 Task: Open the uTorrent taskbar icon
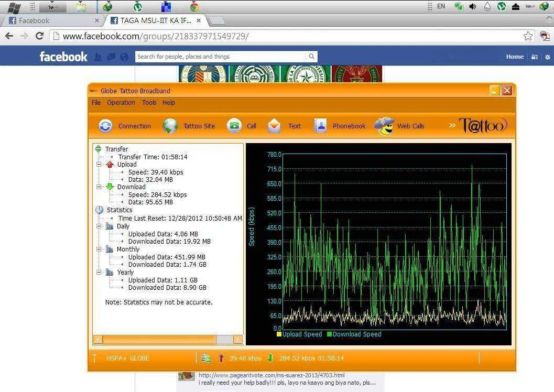coord(138,6)
